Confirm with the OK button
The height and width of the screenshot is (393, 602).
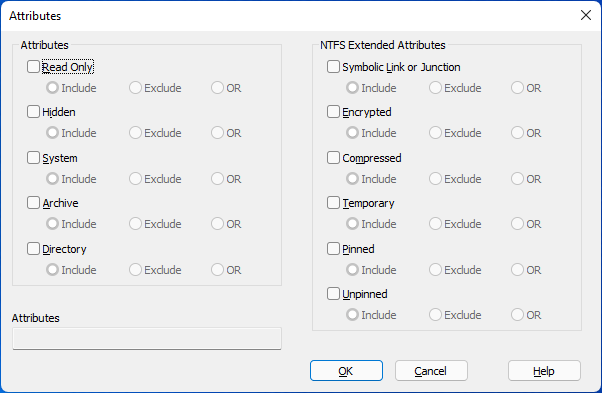coord(346,371)
